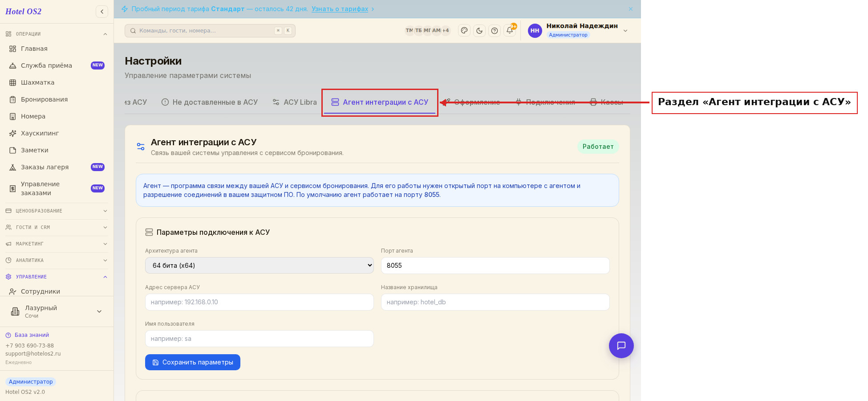Switch to the АСУ Libra tab
Image resolution: width=868 pixels, height=401 pixels.
tap(295, 102)
